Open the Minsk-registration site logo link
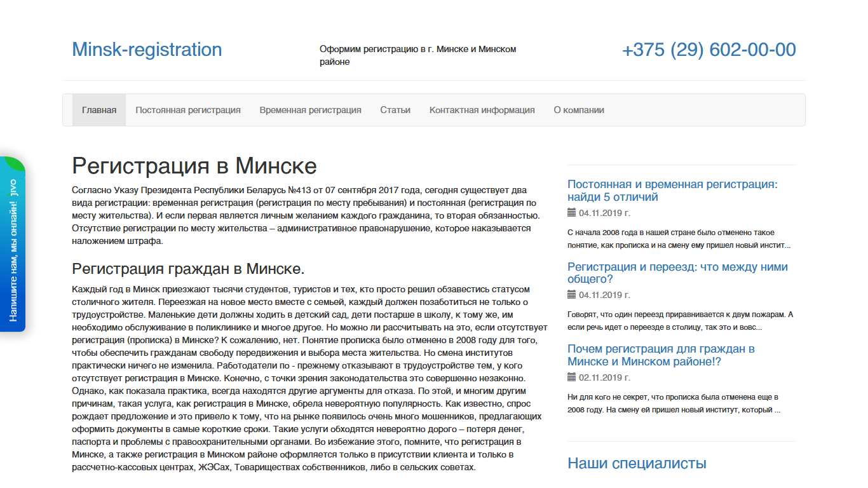The width and height of the screenshot is (868, 488). tap(147, 50)
